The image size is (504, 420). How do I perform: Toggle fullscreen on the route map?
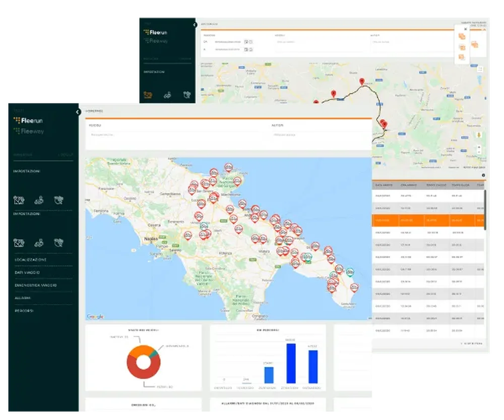480,69
